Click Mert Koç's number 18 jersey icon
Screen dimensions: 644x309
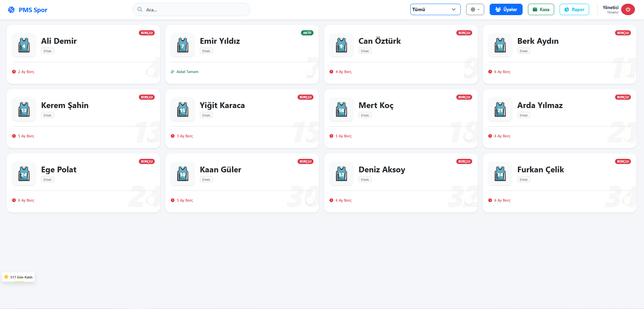[341, 109]
